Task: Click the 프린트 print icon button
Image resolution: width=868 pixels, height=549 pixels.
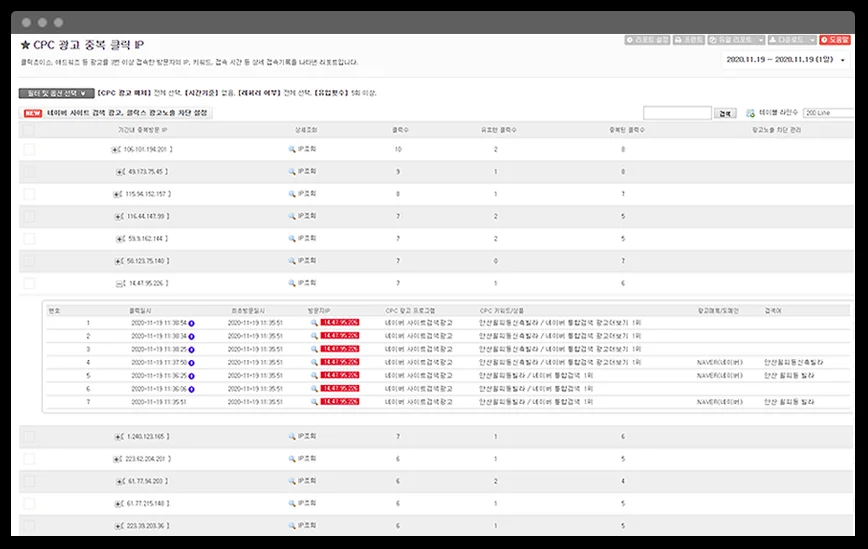Action: [x=689, y=40]
